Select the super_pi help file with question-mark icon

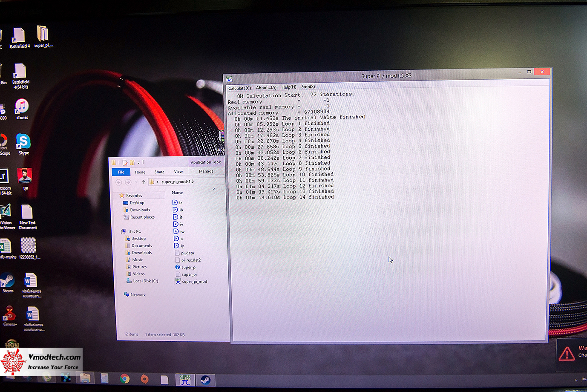pyautogui.click(x=186, y=267)
